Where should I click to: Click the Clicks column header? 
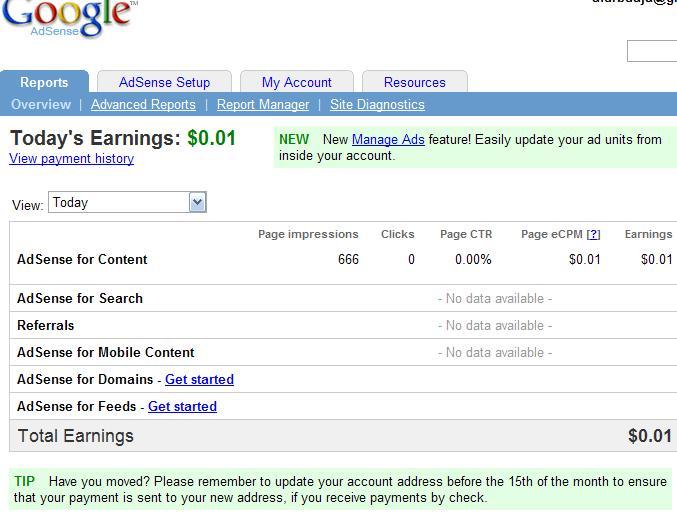pos(398,234)
